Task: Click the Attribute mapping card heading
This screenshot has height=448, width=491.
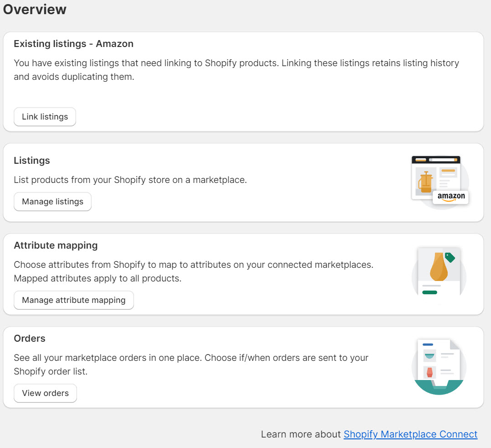Action: coord(56,245)
